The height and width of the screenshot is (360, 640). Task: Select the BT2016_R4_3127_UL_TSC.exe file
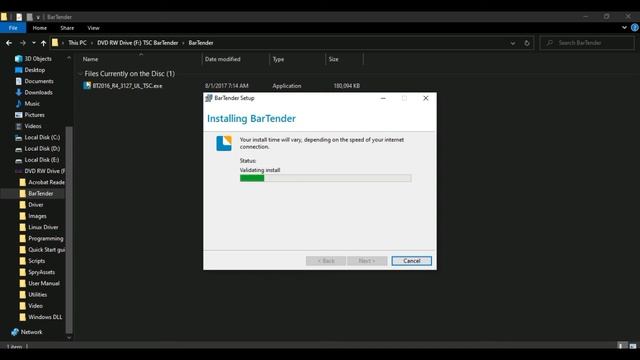(127, 86)
